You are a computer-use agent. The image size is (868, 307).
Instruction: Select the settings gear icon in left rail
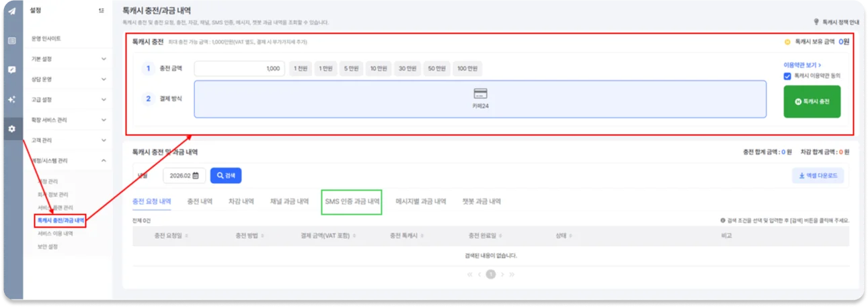tap(11, 129)
